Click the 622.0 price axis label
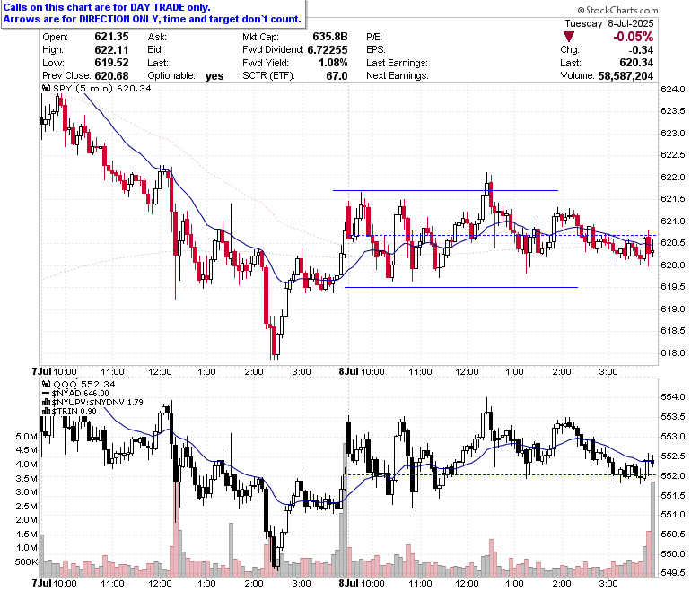The width and height of the screenshot is (700, 591). pyautogui.click(x=672, y=177)
